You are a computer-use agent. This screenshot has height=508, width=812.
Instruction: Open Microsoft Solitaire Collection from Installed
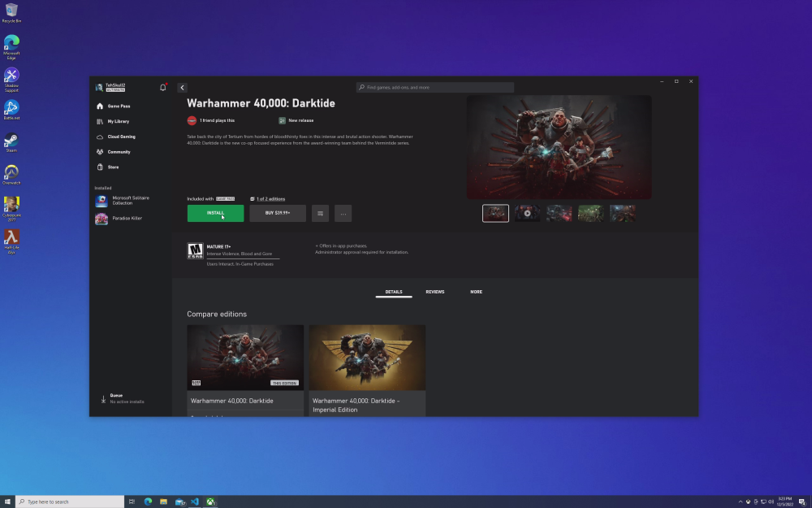click(124, 201)
